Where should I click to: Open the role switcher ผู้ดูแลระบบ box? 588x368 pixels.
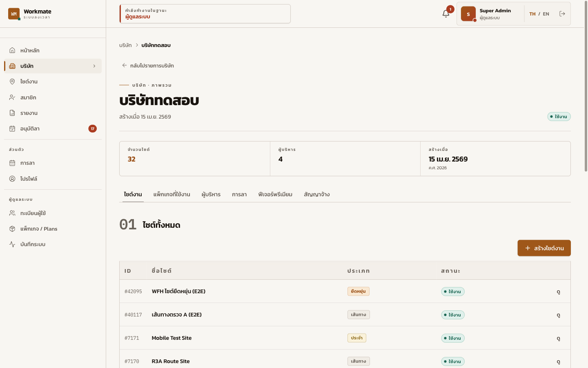[205, 14]
